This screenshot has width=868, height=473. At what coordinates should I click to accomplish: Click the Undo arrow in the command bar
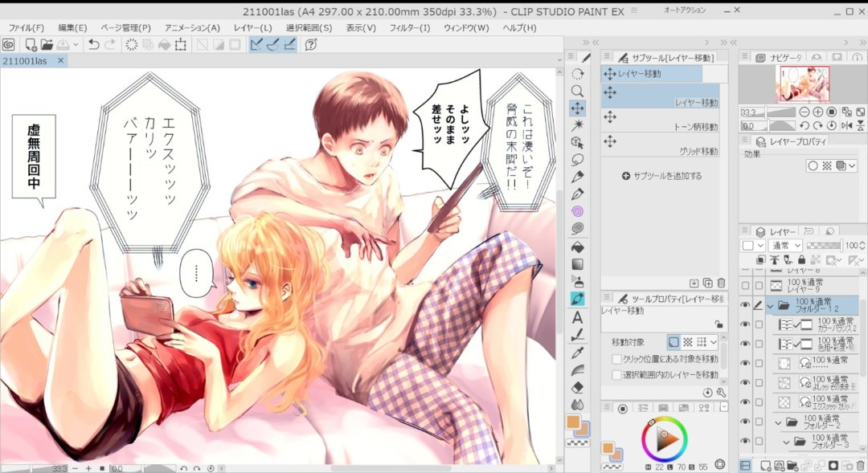[93, 45]
